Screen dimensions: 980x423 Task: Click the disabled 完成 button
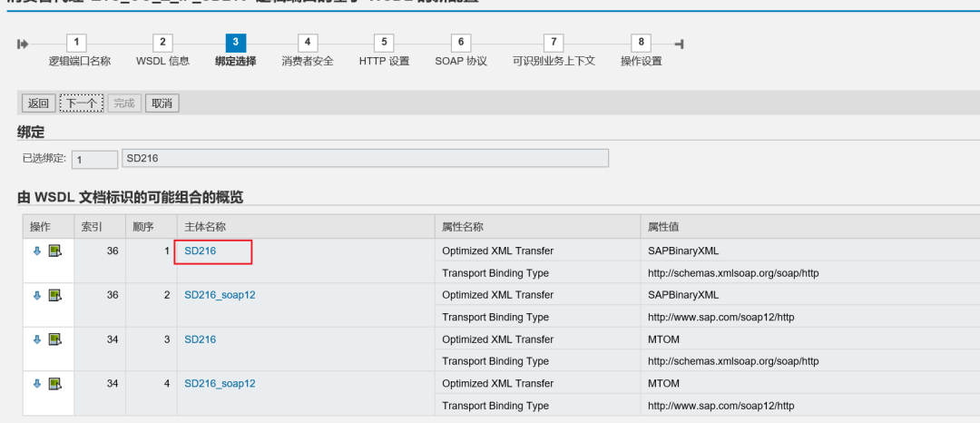coord(124,103)
